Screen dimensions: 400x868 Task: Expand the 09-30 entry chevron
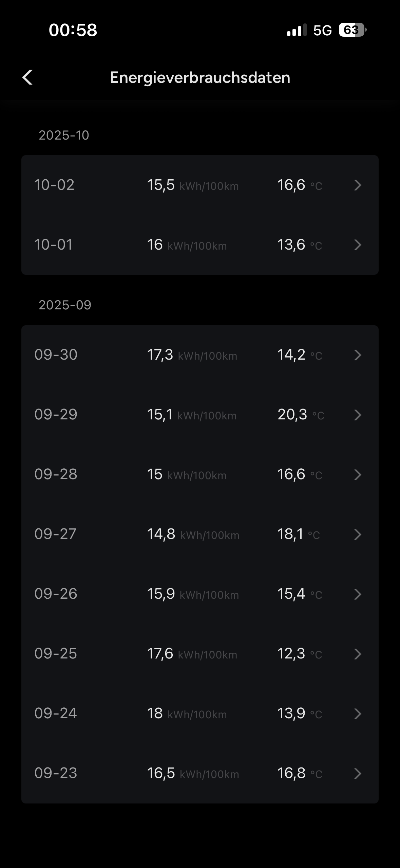(357, 355)
